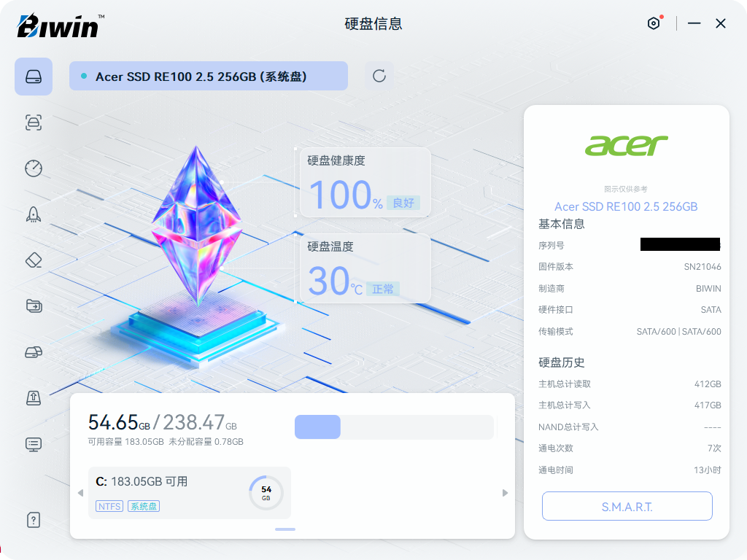Image resolution: width=747 pixels, height=560 pixels.
Task: Open the disk scan sidebar icon
Action: coord(34,122)
